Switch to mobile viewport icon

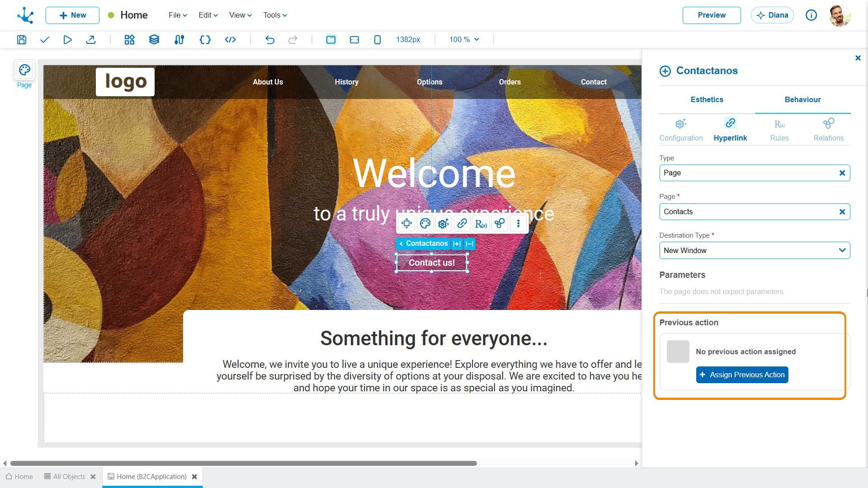377,40
